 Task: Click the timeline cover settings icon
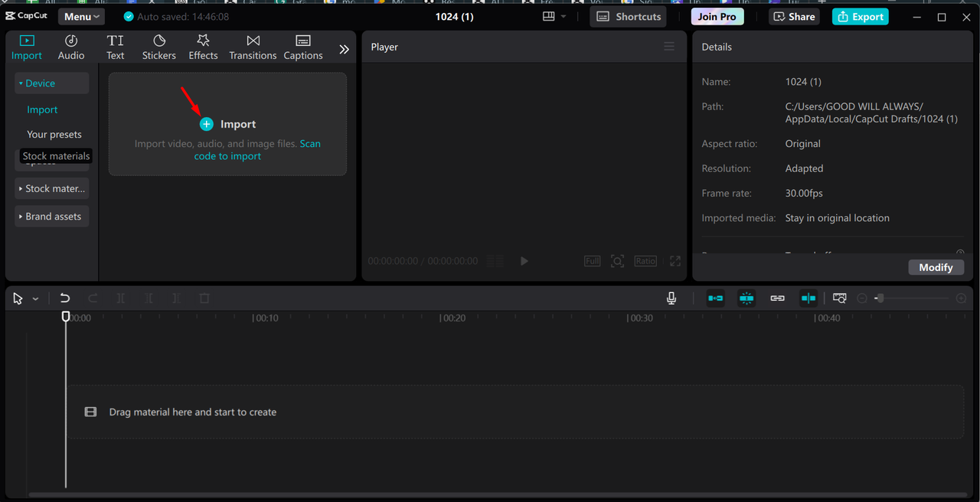[840, 298]
